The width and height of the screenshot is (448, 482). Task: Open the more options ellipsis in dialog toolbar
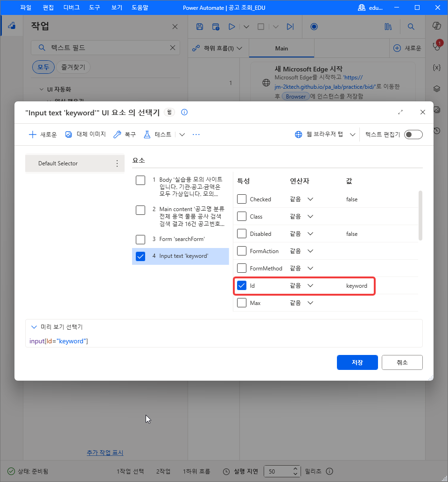(x=196, y=135)
